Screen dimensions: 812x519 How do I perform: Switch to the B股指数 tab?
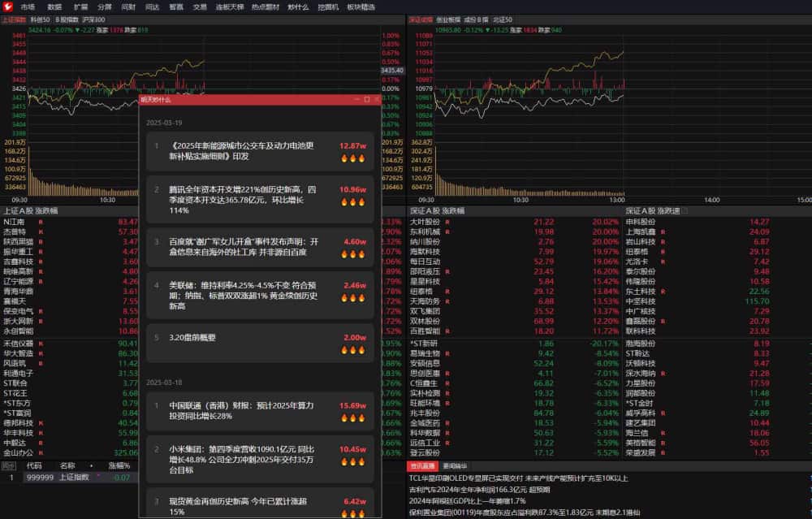67,19
